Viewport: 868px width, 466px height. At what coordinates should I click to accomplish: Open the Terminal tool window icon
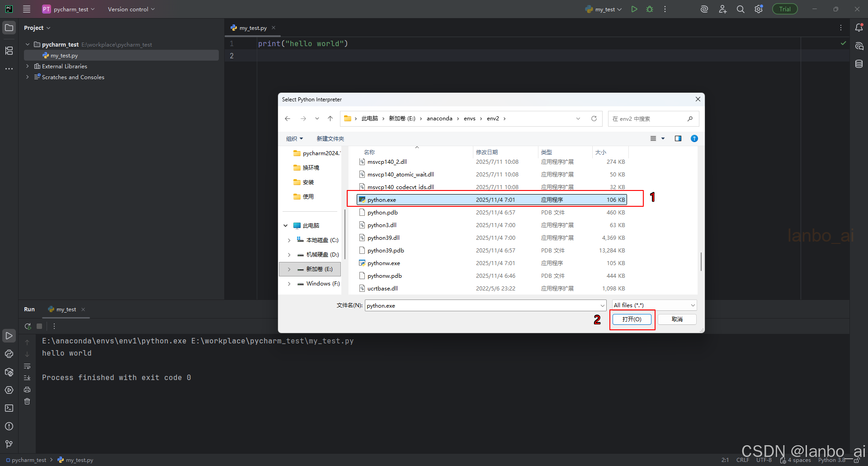(9, 408)
